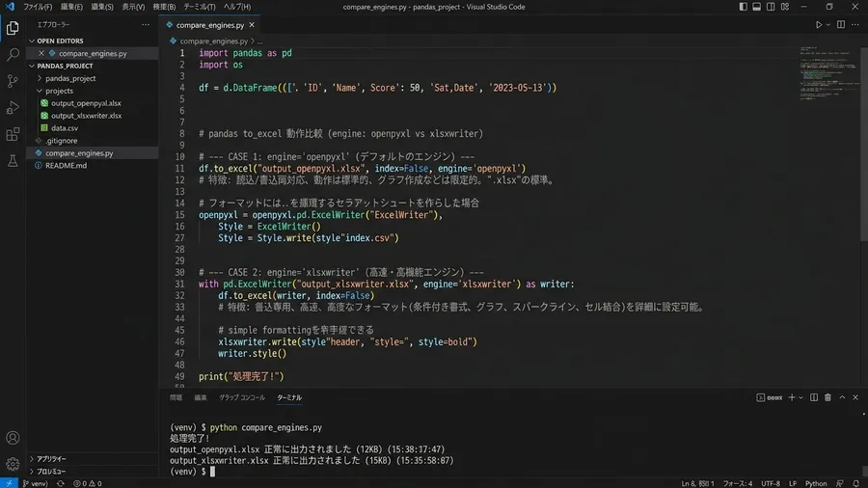Open Explorer panel ellipsis menu
Image resolution: width=868 pixels, height=488 pixels.
pyautogui.click(x=146, y=25)
